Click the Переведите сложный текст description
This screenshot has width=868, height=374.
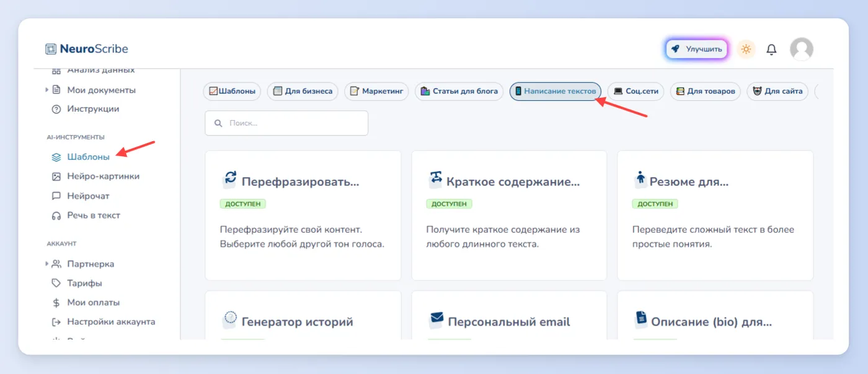pos(713,237)
